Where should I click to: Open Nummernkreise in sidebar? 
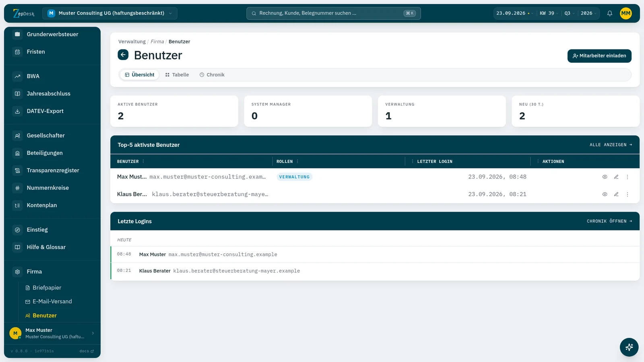click(x=52, y=188)
